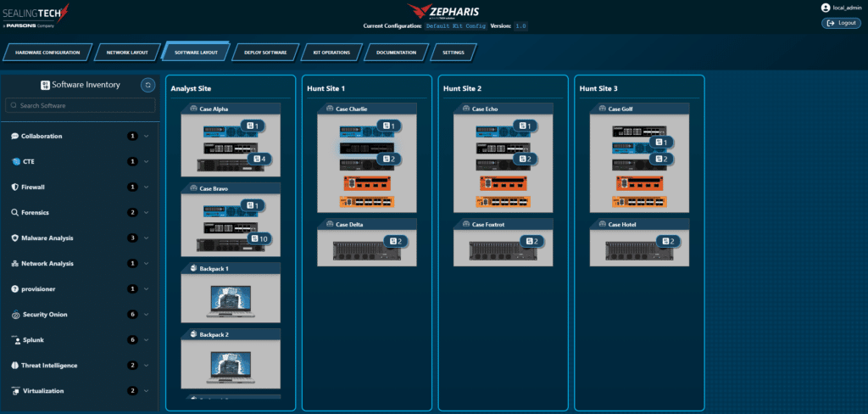
Task: Click the Firewall shield icon
Action: pyautogui.click(x=15, y=187)
